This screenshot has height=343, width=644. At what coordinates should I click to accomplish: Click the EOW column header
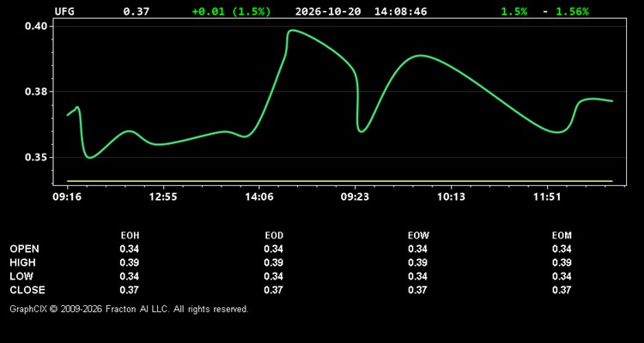click(x=418, y=236)
